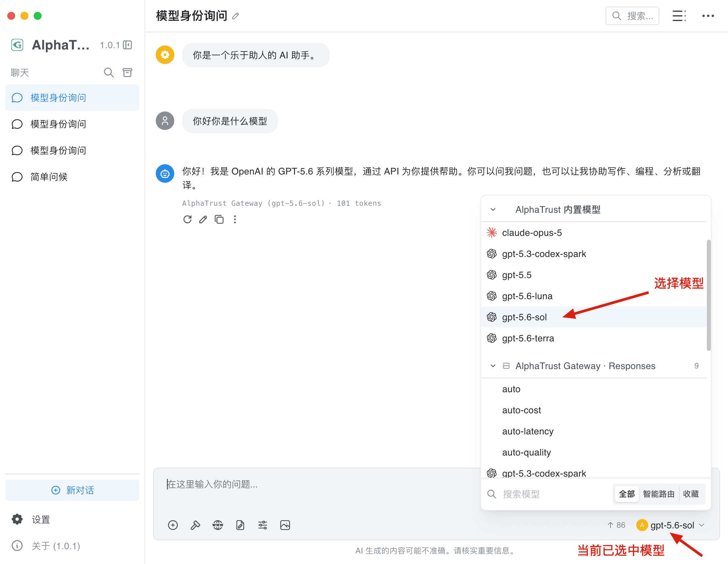Open the message list outline icon

pyautogui.click(x=679, y=16)
